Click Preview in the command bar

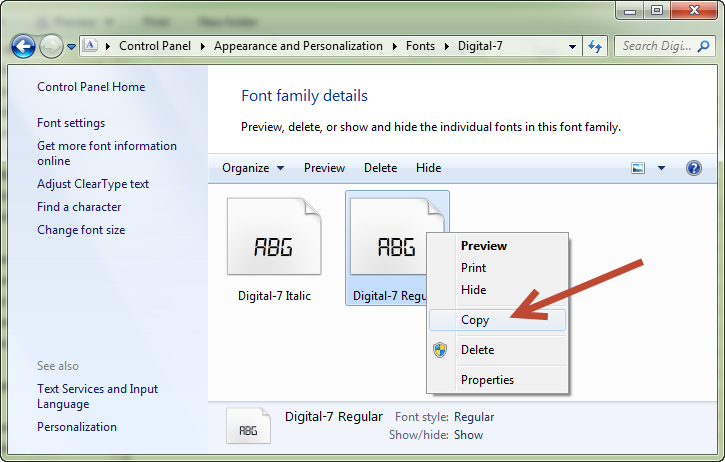324,168
